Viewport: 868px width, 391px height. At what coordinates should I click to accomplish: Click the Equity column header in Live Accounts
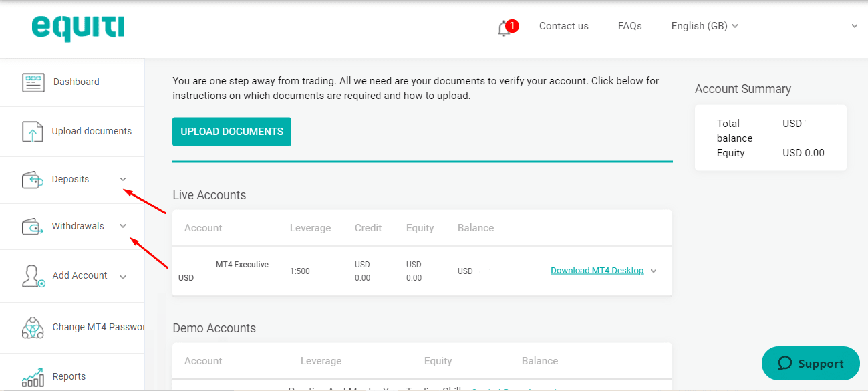[420, 228]
